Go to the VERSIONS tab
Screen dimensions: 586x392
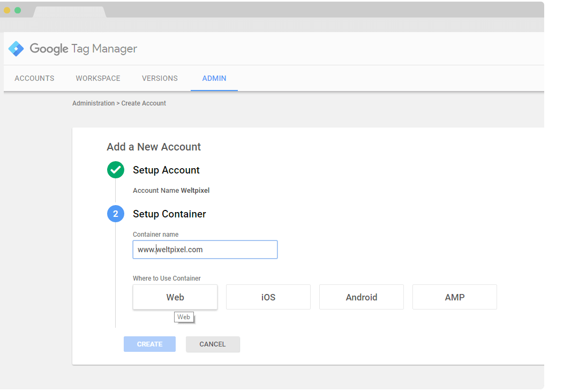(160, 78)
